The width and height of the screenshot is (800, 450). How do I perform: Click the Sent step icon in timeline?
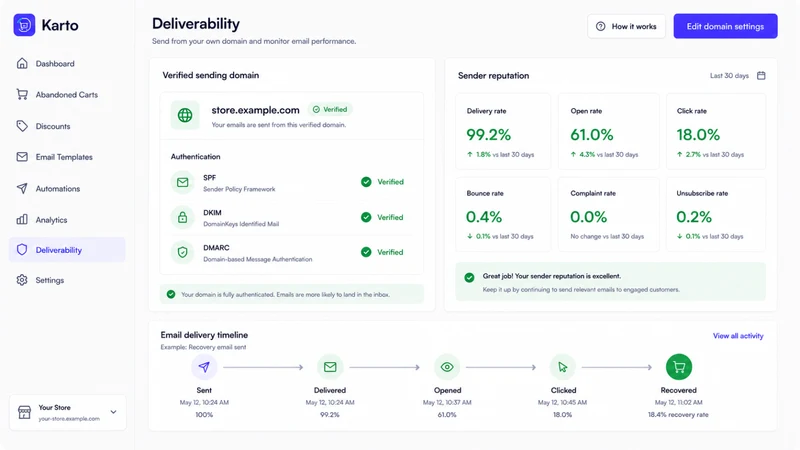pyautogui.click(x=204, y=367)
